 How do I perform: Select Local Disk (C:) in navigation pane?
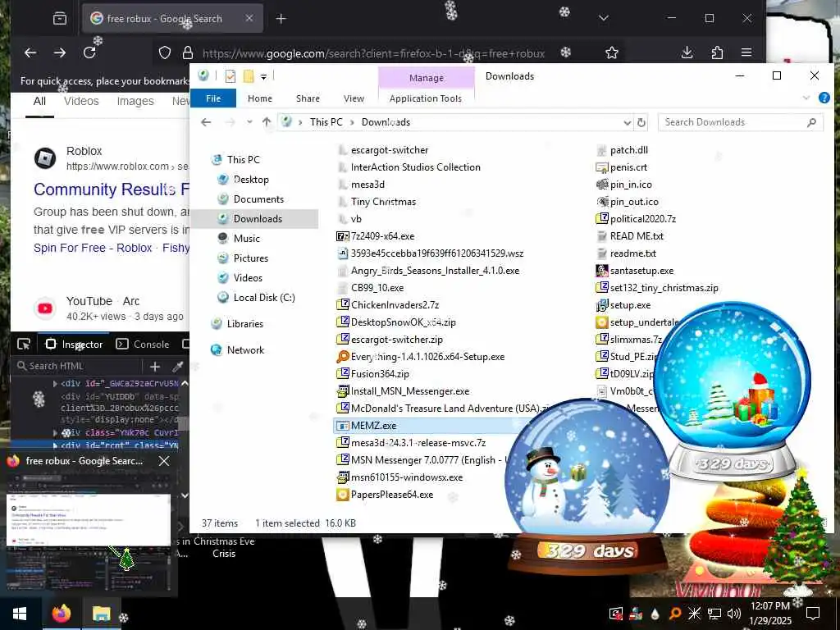[x=263, y=297]
